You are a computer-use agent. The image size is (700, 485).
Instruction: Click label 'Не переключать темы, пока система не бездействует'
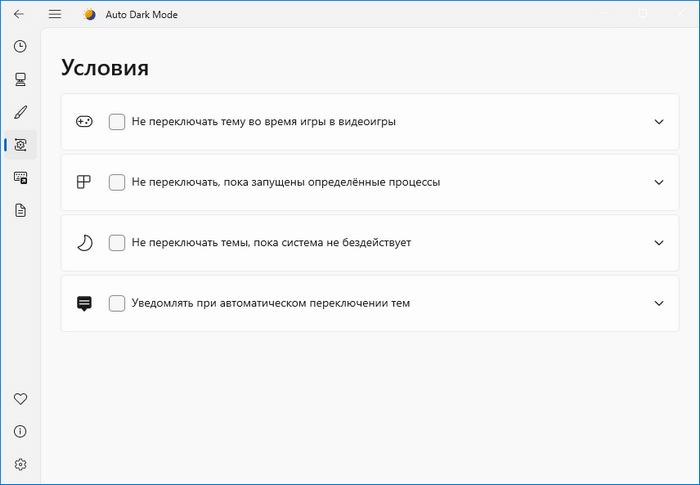click(271, 243)
